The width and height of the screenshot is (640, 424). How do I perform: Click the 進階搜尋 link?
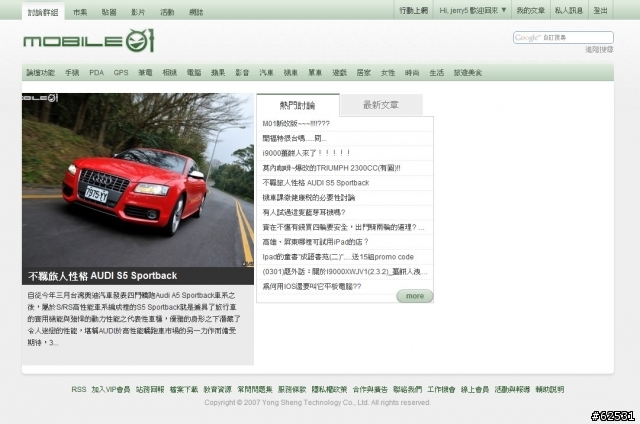pos(599,49)
